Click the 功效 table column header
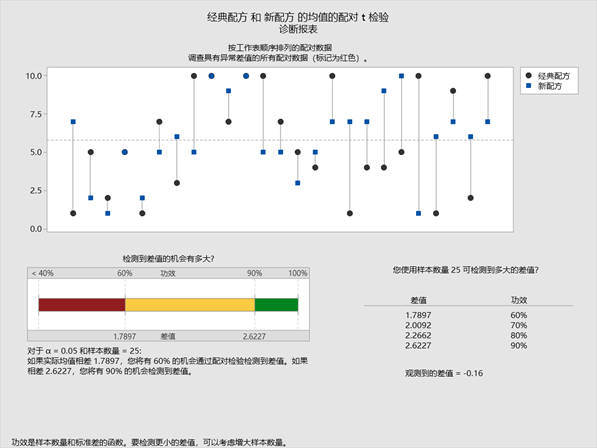The image size is (597, 448). click(x=519, y=300)
